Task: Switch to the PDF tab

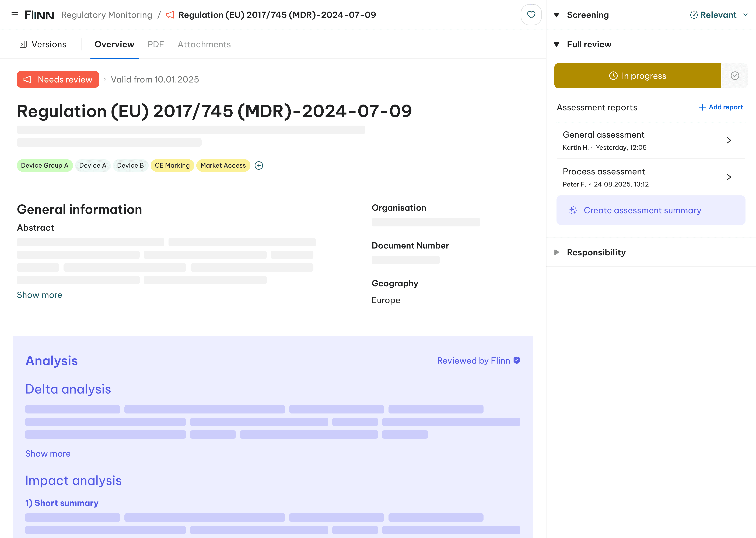Action: [156, 44]
